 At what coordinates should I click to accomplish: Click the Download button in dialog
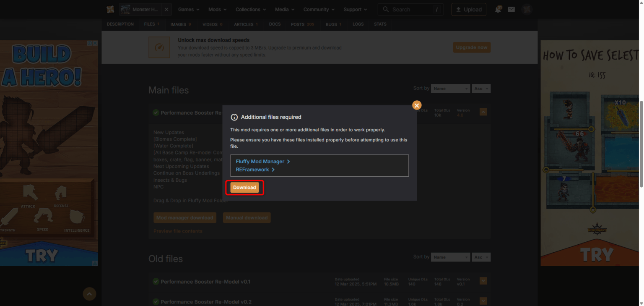pos(244,188)
